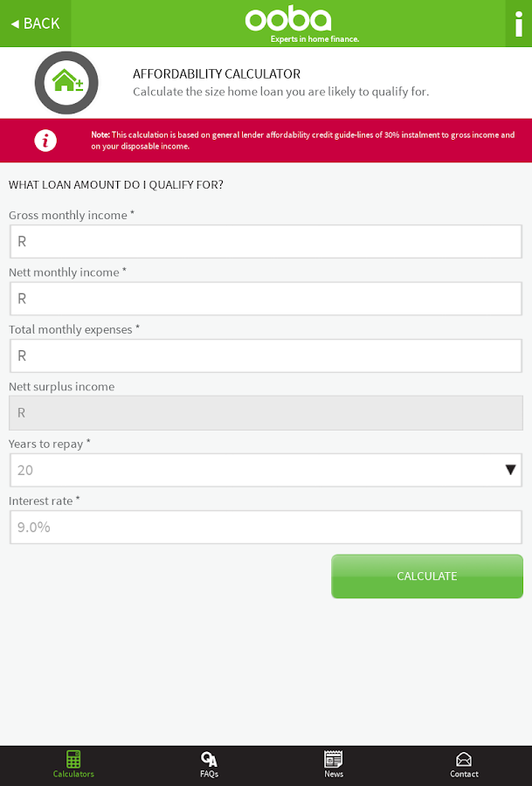Focus the Nett monthly income field
The width and height of the screenshot is (532, 786).
pos(266,299)
